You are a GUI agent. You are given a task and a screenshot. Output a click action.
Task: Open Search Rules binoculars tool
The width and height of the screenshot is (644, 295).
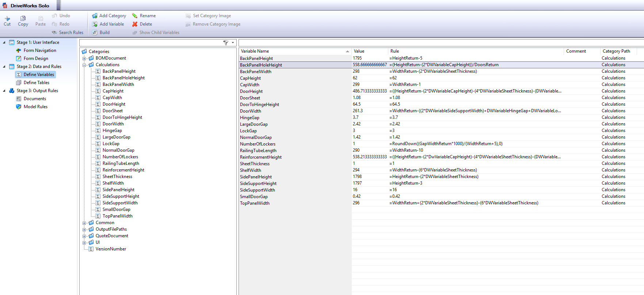[x=54, y=33]
